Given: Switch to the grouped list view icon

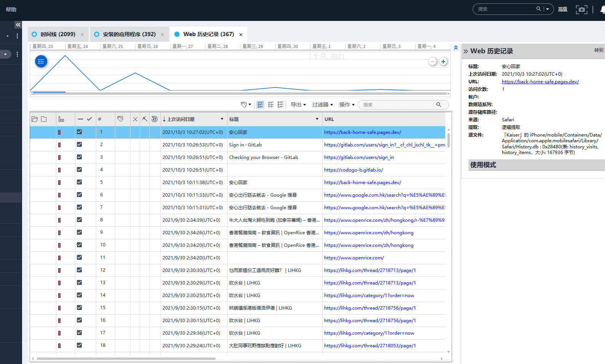Looking at the screenshot, I should pos(280,105).
